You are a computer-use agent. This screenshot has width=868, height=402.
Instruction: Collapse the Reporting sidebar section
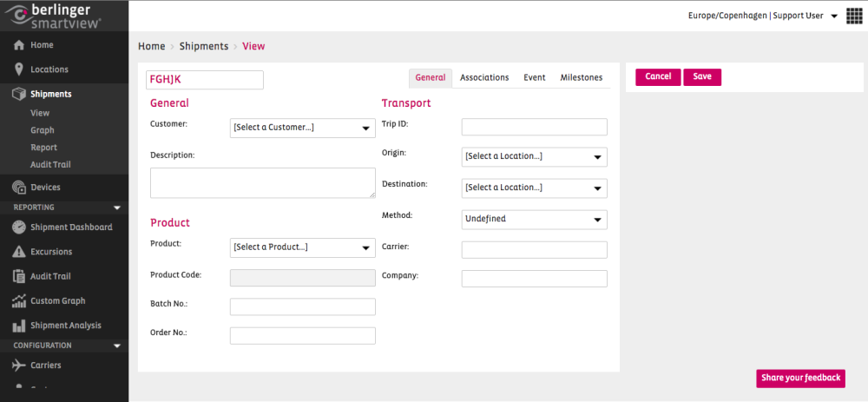click(x=117, y=208)
